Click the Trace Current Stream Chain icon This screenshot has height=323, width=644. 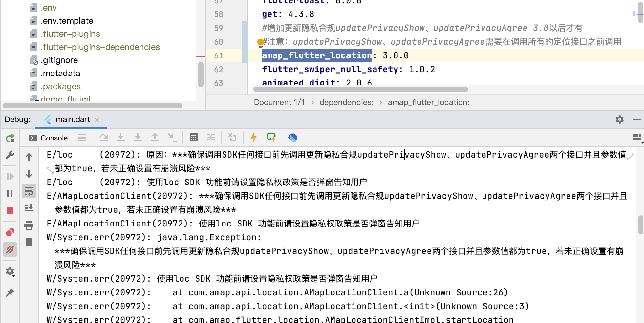[x=211, y=138]
